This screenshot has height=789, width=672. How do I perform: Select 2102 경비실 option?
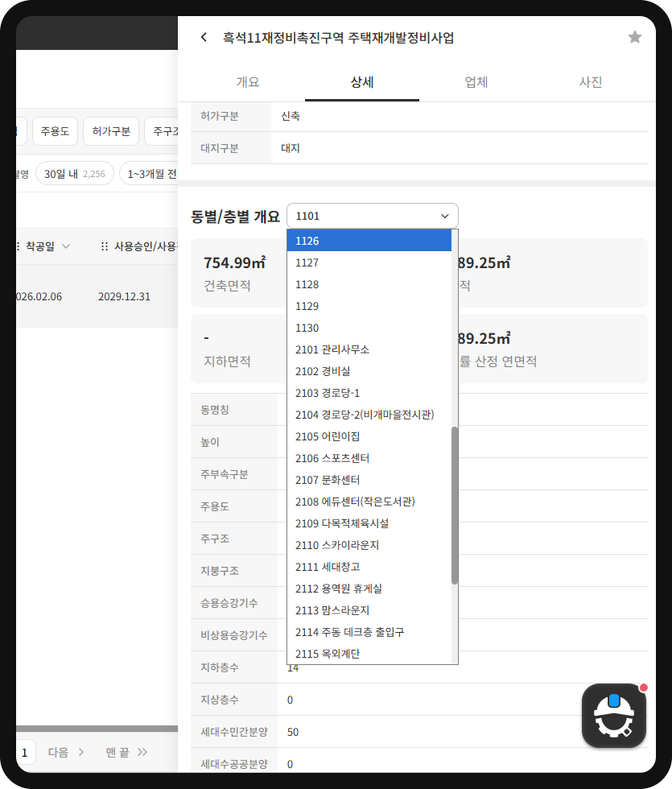(x=369, y=371)
